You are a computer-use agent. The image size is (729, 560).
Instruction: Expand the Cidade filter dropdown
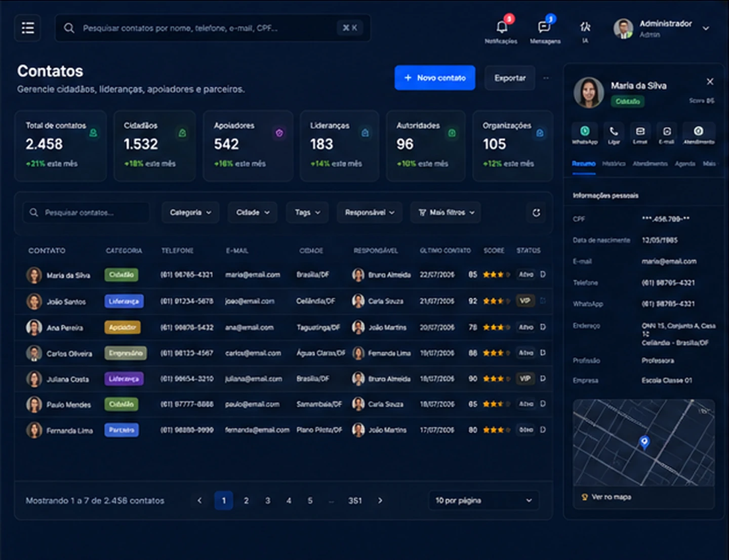click(x=253, y=212)
